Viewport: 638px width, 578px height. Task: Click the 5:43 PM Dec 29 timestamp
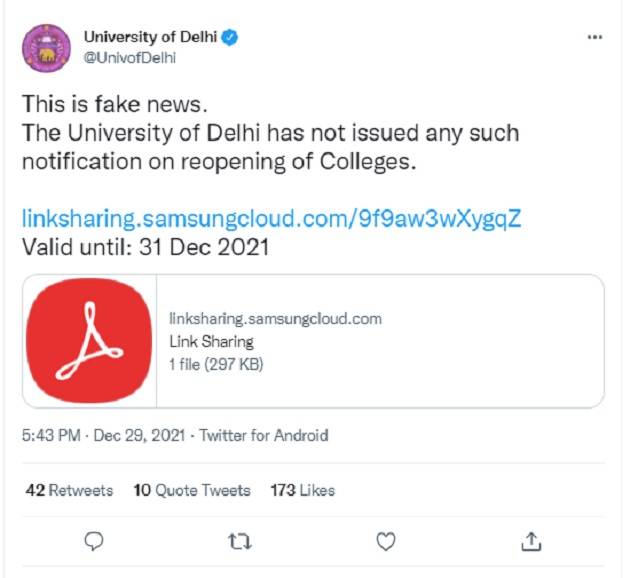click(x=104, y=436)
